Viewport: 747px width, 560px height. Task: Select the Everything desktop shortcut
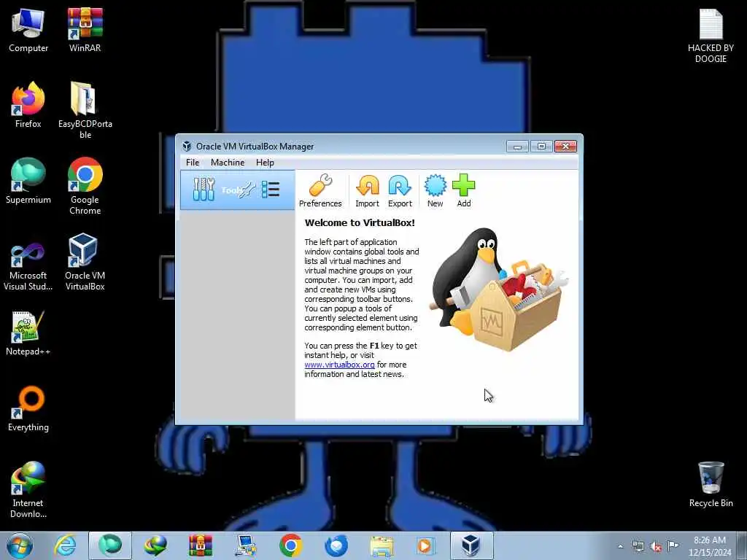coord(28,409)
